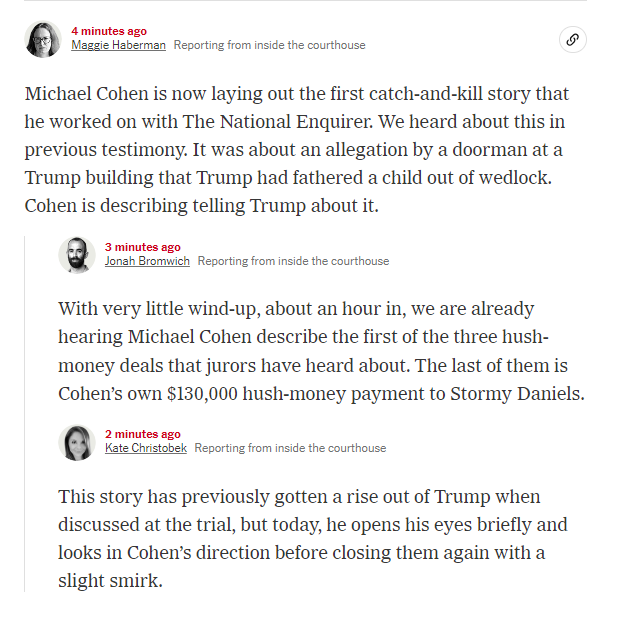Image resolution: width=623 pixels, height=618 pixels.
Task: Click the name 'Stormy Daniels' in the text
Action: click(x=517, y=394)
